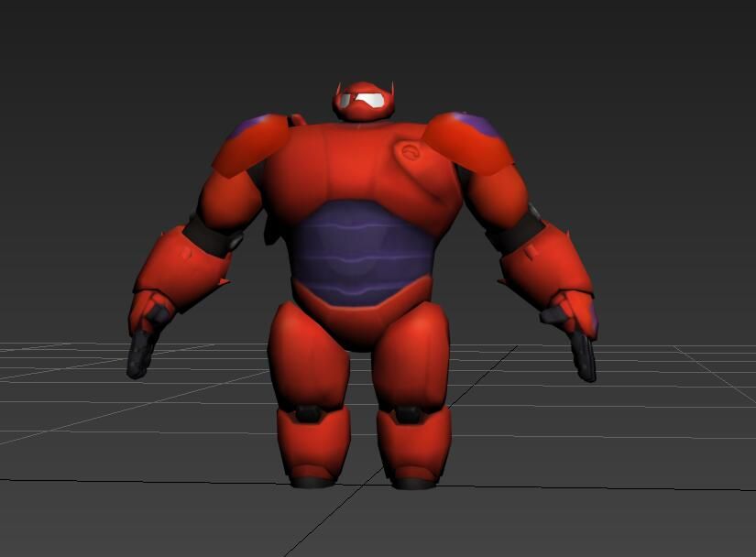The image size is (756, 557).
Task: Click the circular emblem on the robot's chest
Action: [x=411, y=153]
